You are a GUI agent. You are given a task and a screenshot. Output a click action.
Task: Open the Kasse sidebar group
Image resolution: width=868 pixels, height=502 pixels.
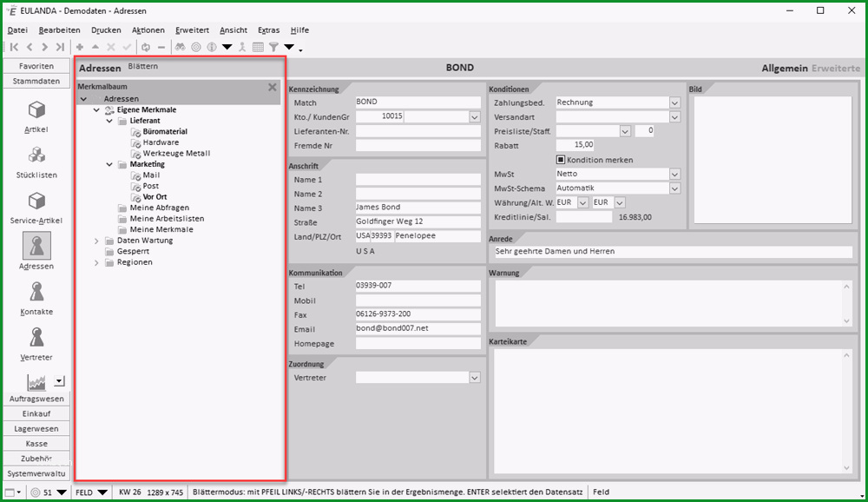(x=36, y=443)
